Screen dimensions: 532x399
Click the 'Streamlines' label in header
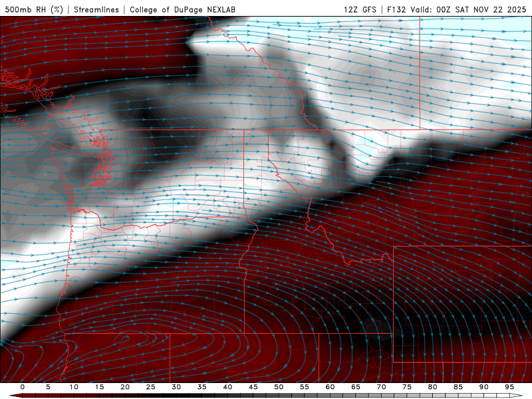pyautogui.click(x=96, y=9)
